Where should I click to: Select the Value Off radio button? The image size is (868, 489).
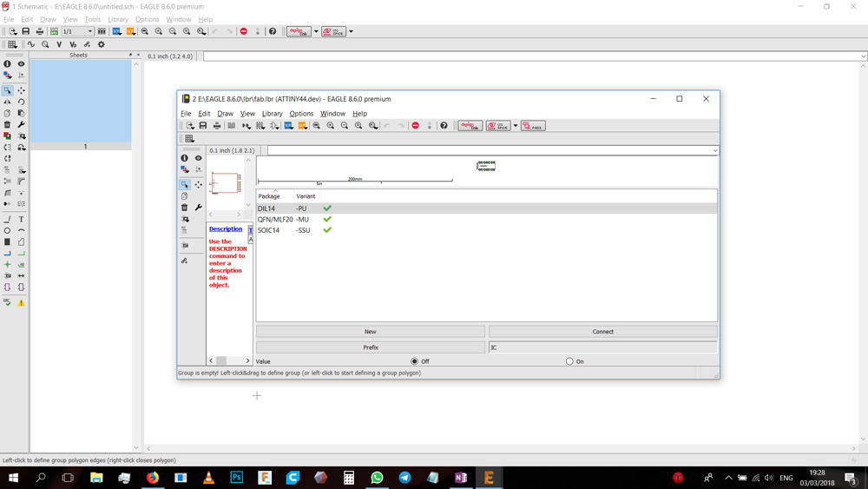click(415, 361)
